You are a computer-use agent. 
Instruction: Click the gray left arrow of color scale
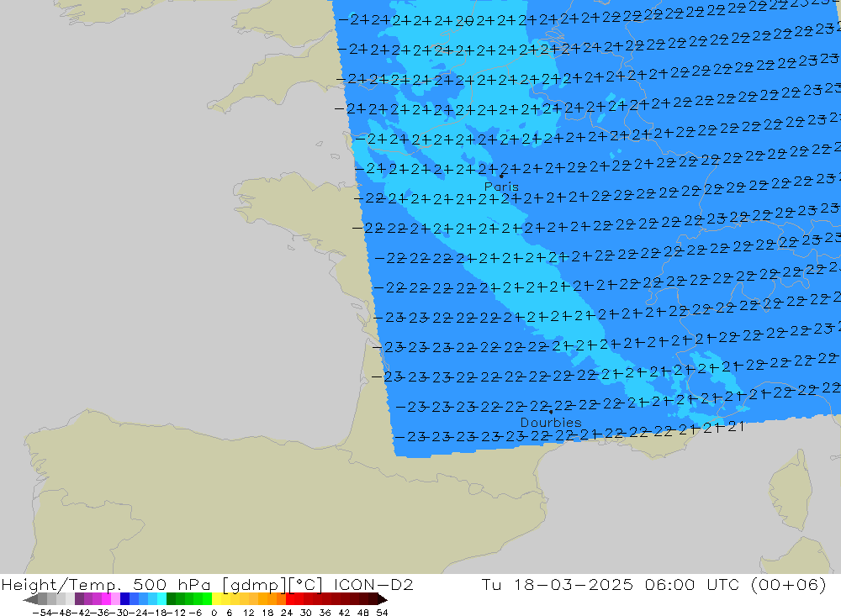pyautogui.click(x=30, y=599)
